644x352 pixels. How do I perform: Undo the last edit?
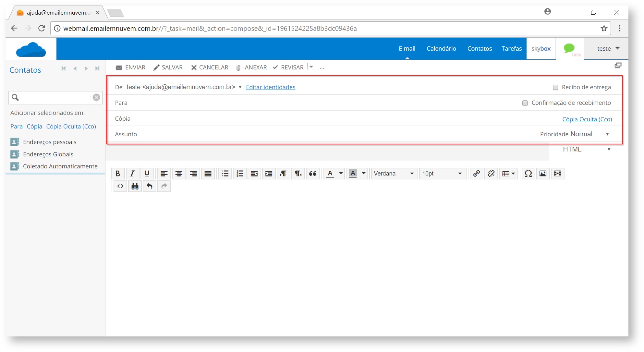[149, 186]
